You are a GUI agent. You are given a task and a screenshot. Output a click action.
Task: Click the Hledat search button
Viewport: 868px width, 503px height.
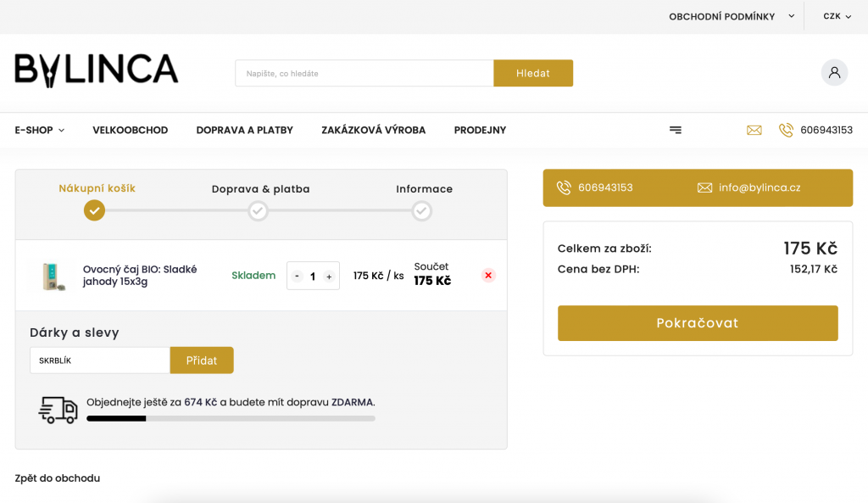tap(533, 73)
